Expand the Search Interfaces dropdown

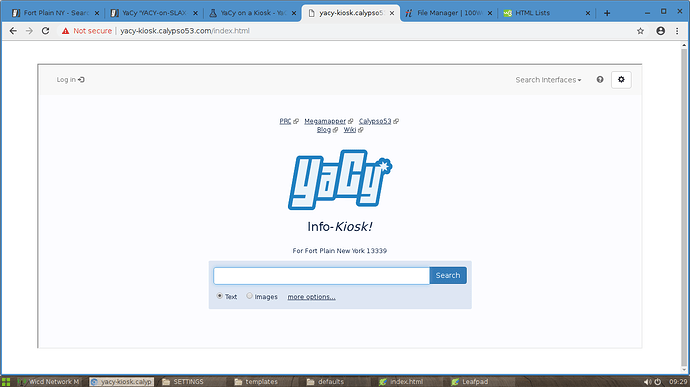[x=548, y=80]
